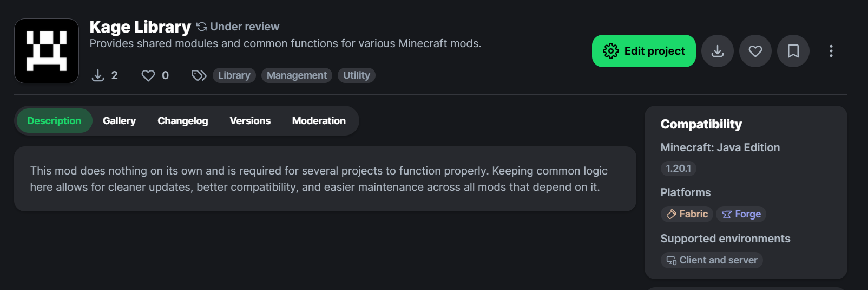Click the bookmark save button
The height and width of the screenshot is (290, 868).
click(793, 51)
